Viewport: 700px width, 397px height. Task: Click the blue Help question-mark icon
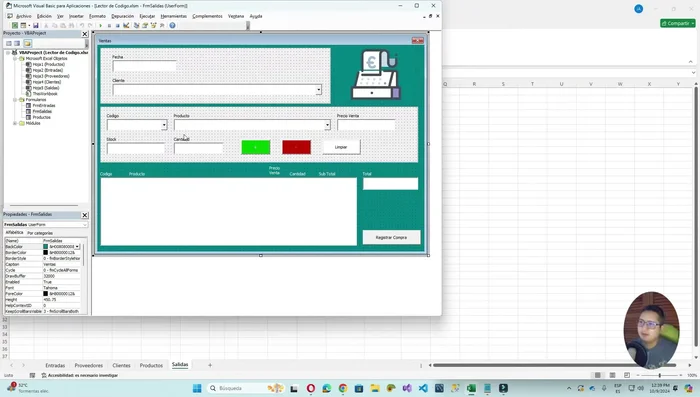pos(172,25)
